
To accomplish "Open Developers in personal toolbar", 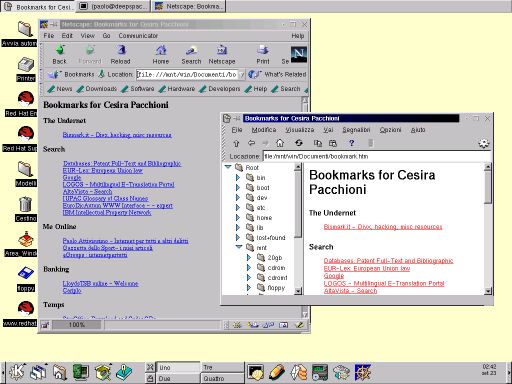I will (x=220, y=89).
